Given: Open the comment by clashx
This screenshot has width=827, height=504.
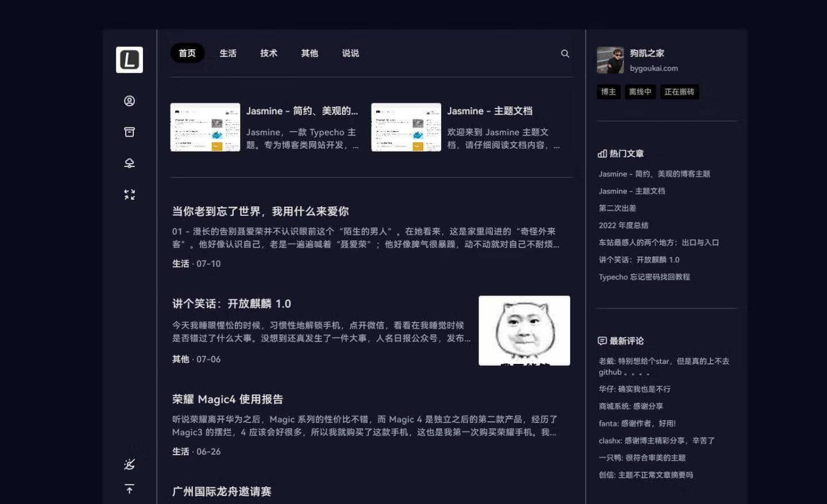Looking at the screenshot, I should coord(656,441).
